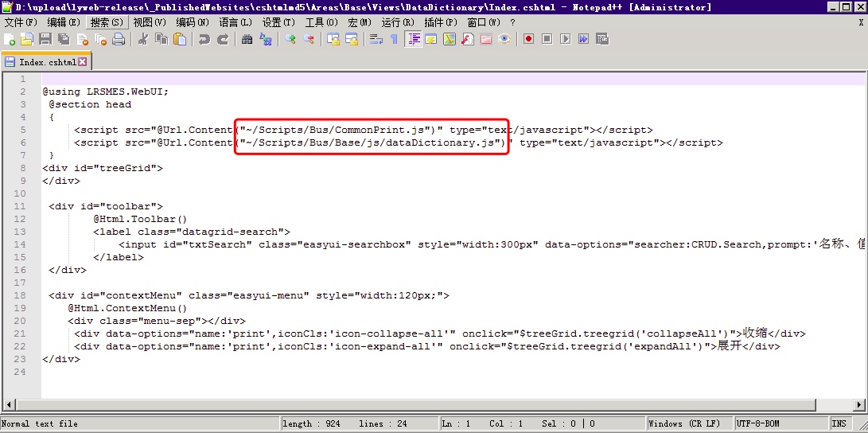868x433 pixels.
Task: Toggle show all characters pilcrow icon
Action: (394, 39)
